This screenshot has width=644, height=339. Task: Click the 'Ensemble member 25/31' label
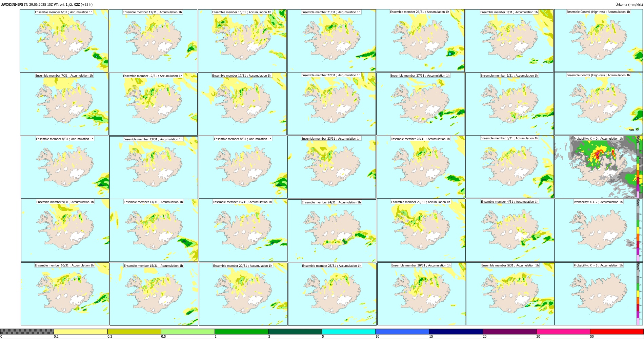pyautogui.click(x=332, y=265)
